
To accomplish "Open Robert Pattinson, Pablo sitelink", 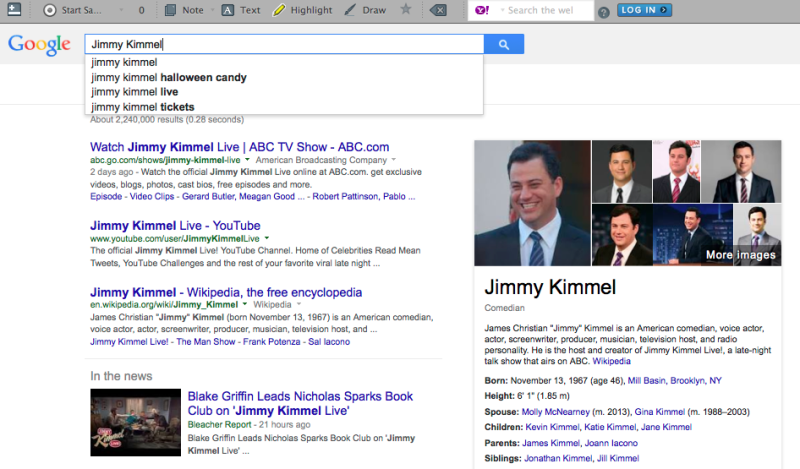I will [x=364, y=196].
